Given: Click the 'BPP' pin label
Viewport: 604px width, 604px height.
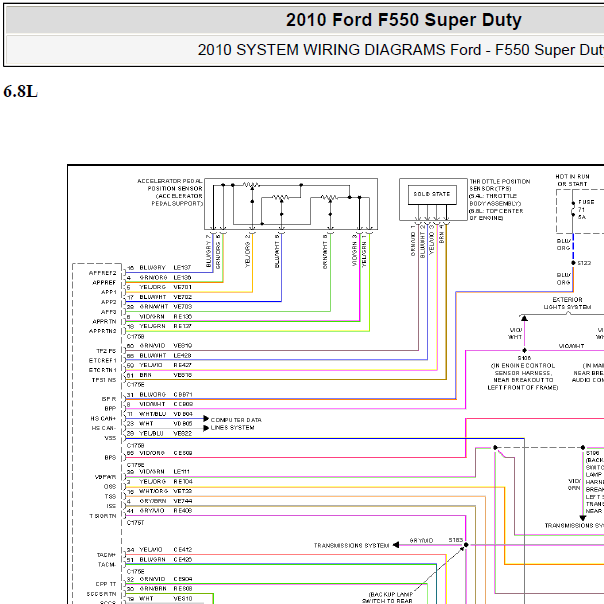Looking at the screenshot, I should (110, 408).
